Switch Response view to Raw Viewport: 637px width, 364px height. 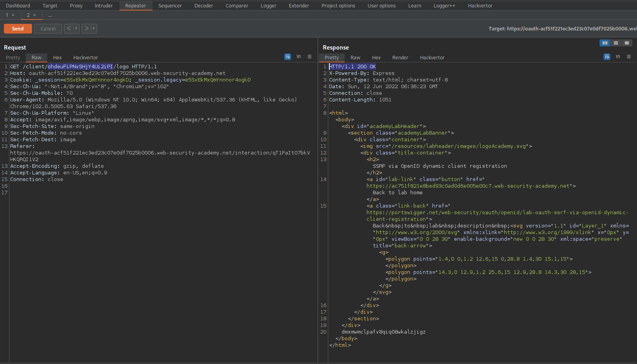(355, 57)
